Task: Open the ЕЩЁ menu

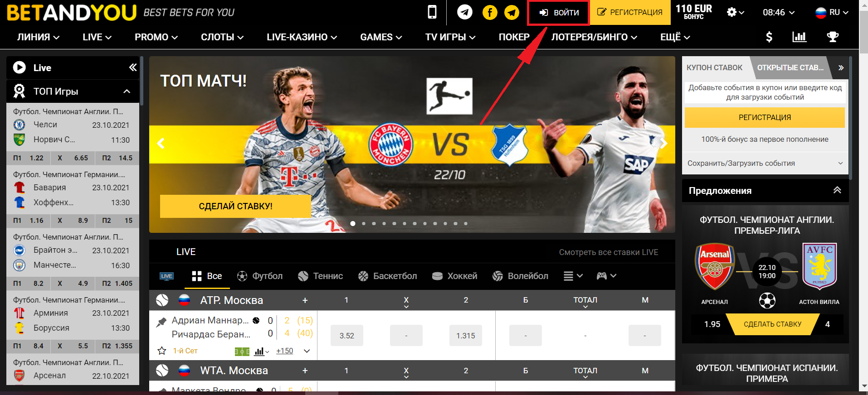Action: 675,37
